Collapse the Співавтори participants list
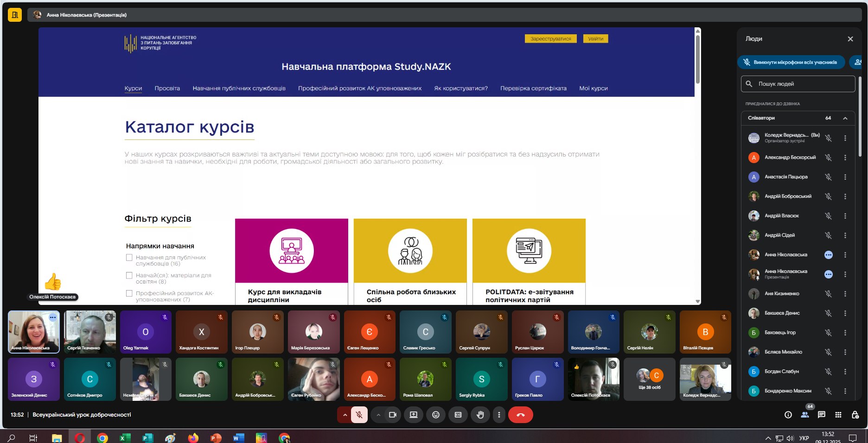 845,118
